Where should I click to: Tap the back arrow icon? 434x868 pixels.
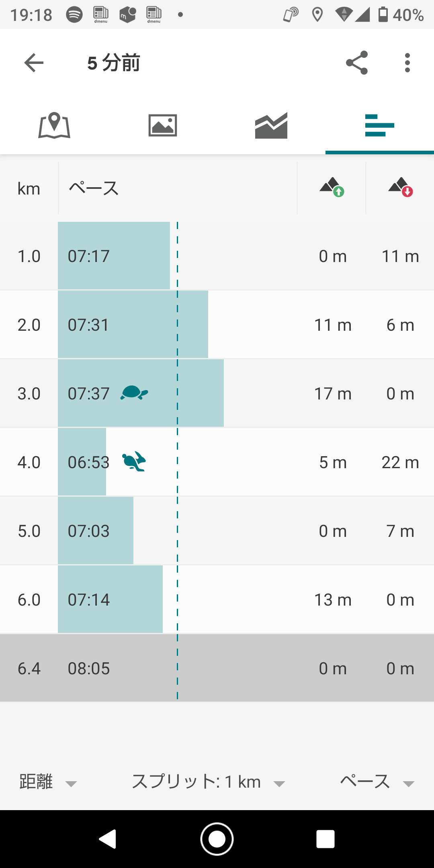point(34,63)
